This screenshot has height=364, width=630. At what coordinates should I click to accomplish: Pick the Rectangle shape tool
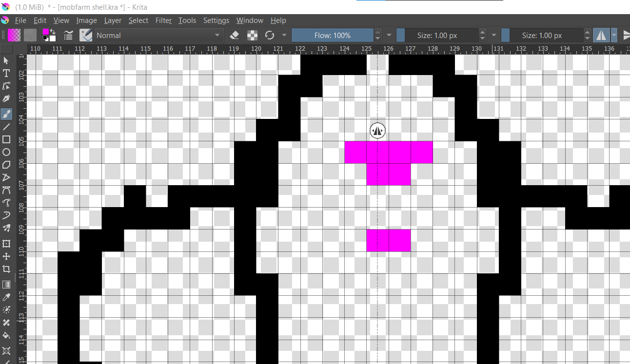(6, 139)
